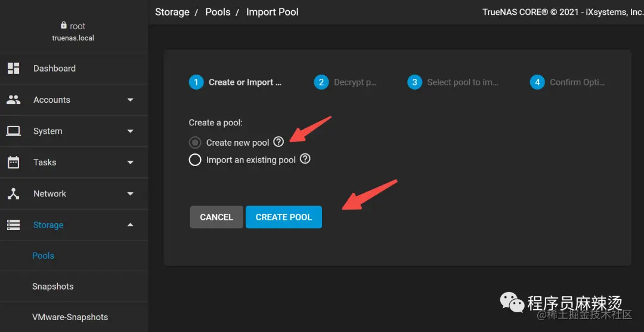Go to step 3 Select pool to import
The width and height of the screenshot is (644, 332).
pos(453,82)
